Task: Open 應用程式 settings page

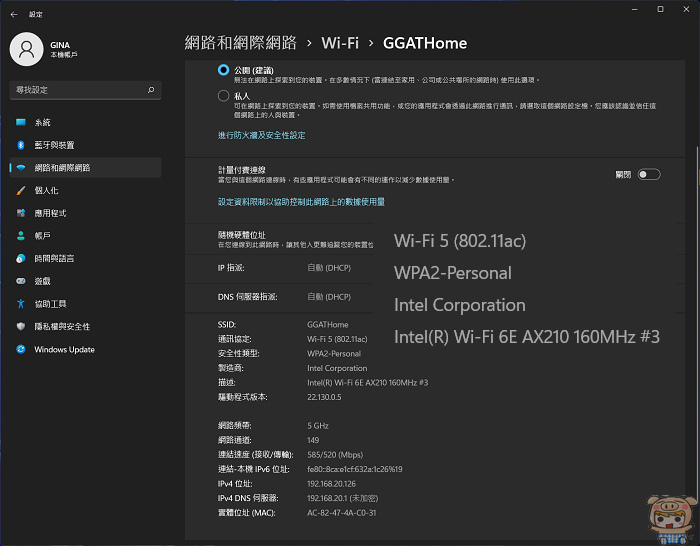Action: pyautogui.click(x=85, y=213)
